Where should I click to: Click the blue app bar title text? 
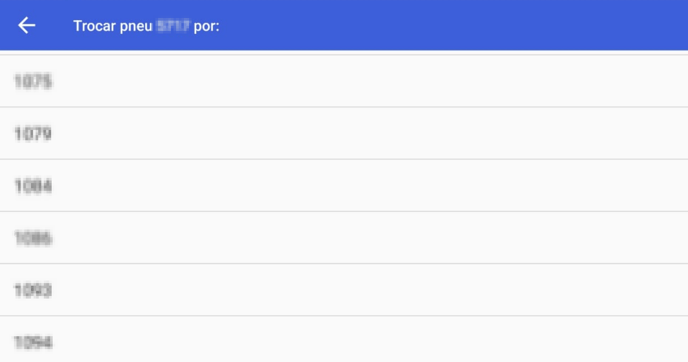[x=146, y=26]
